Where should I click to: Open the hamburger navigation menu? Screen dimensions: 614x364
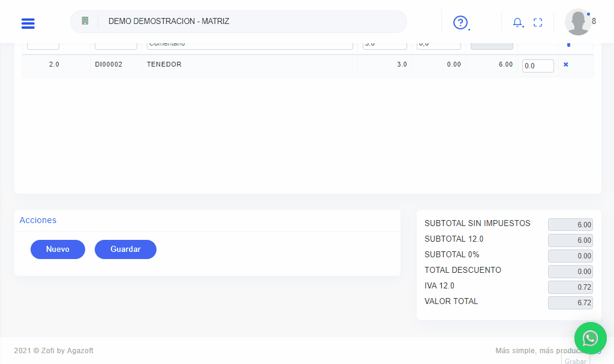[x=28, y=23]
